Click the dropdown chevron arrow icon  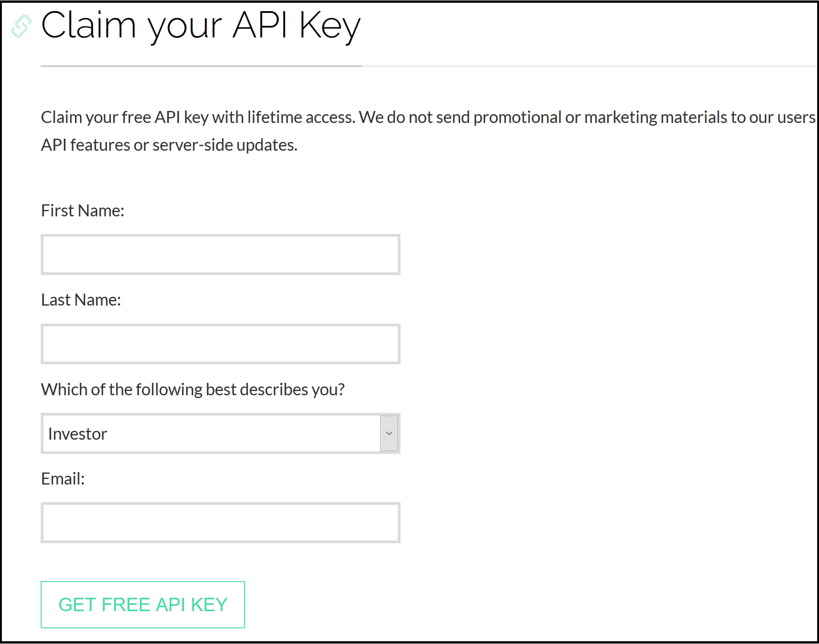389,433
